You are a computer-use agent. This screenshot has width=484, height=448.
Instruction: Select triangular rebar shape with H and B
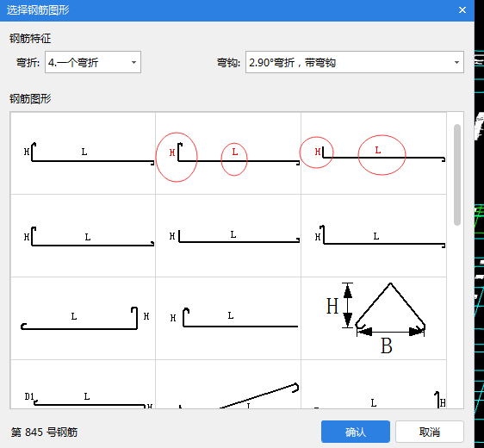click(374, 318)
